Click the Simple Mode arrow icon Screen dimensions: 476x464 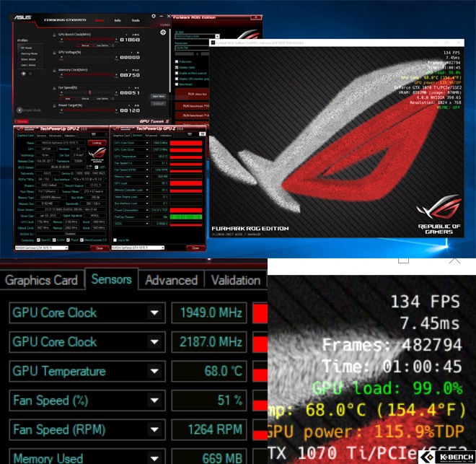coord(19,110)
